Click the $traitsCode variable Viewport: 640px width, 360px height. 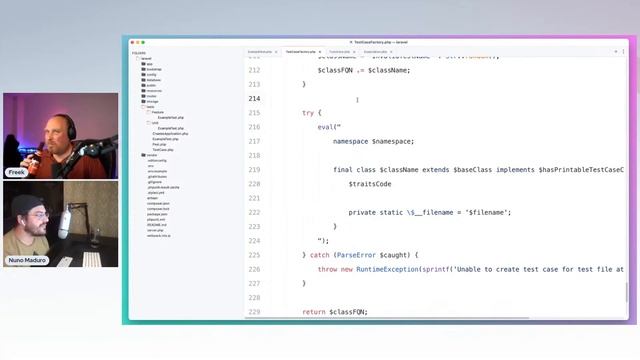click(370, 184)
